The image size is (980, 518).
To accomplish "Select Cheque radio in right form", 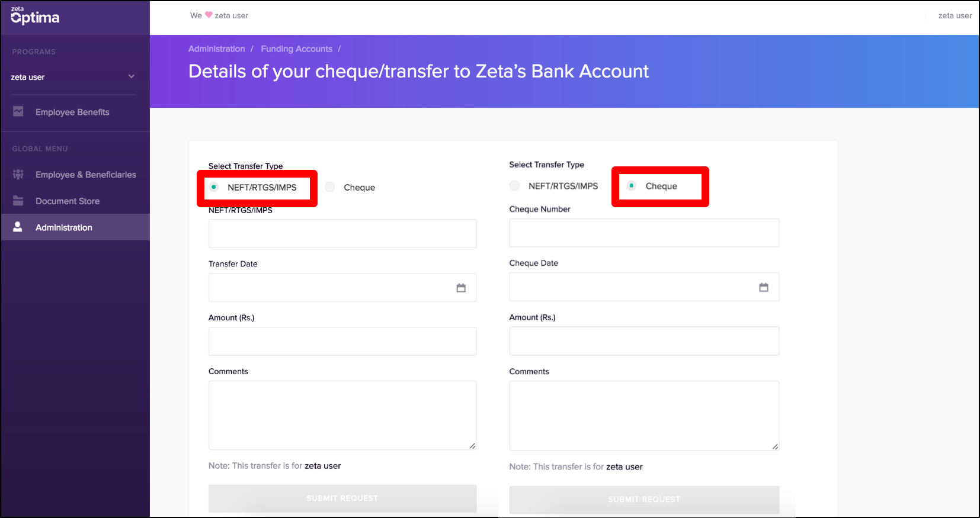I will click(x=632, y=186).
